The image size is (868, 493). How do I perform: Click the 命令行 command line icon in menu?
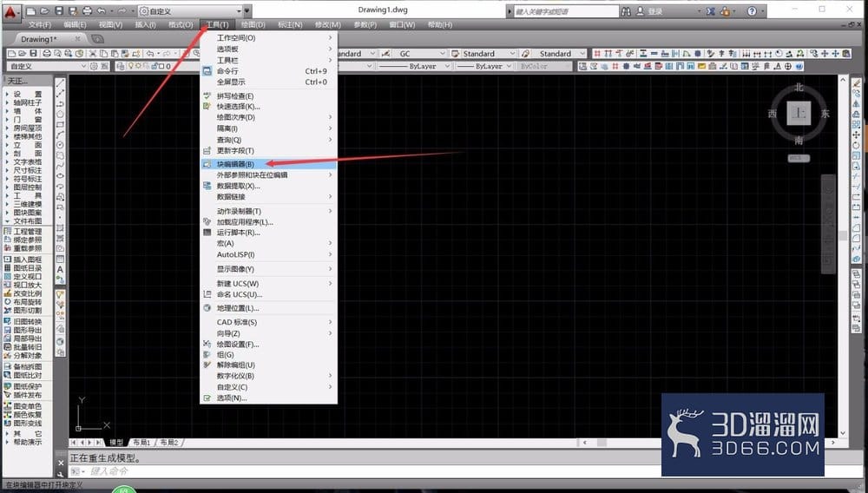point(207,71)
